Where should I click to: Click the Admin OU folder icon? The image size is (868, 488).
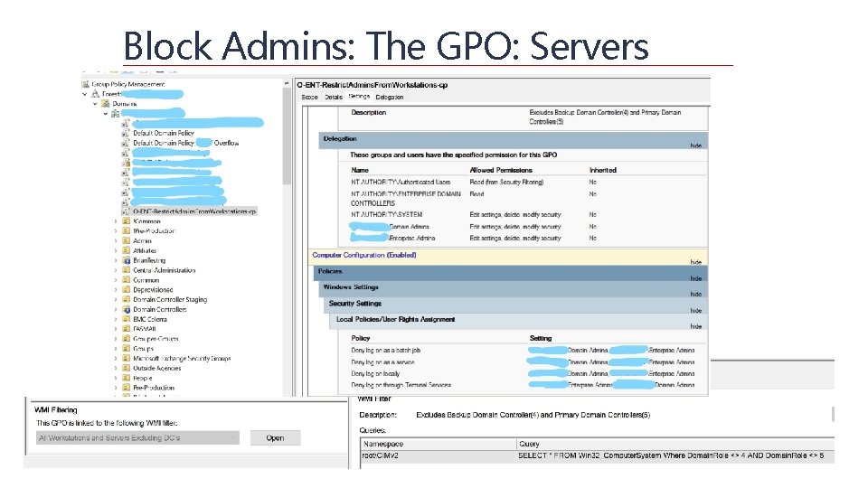tap(127, 240)
